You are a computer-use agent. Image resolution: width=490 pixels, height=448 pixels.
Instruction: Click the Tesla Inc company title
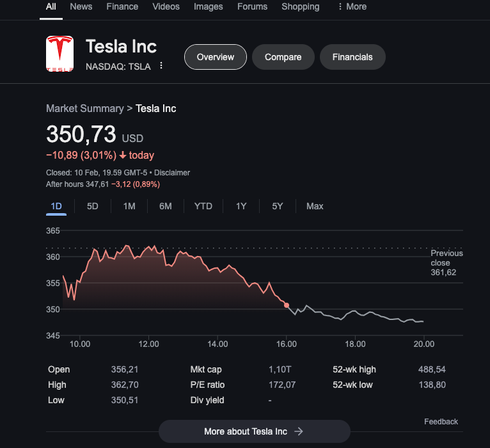click(x=122, y=47)
